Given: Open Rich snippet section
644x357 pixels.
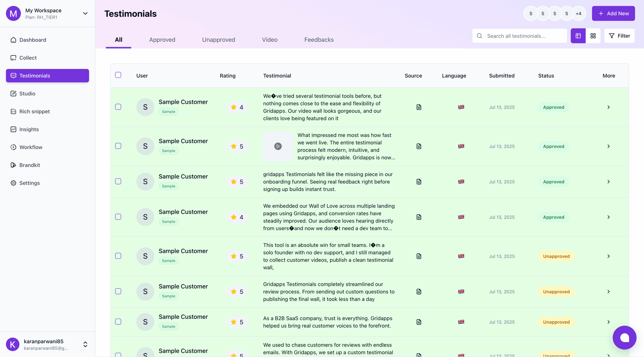Looking at the screenshot, I should click(x=47, y=111).
